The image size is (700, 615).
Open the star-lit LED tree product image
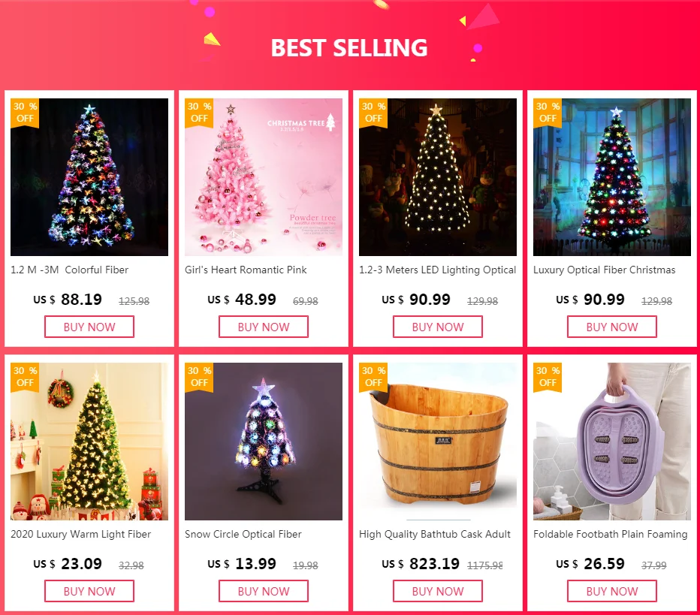point(438,177)
